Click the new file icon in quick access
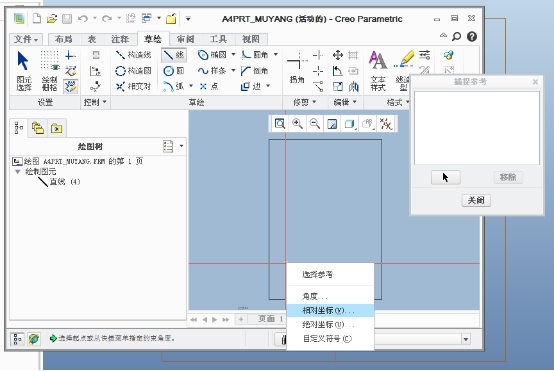This screenshot has height=371, width=554. pos(37,18)
